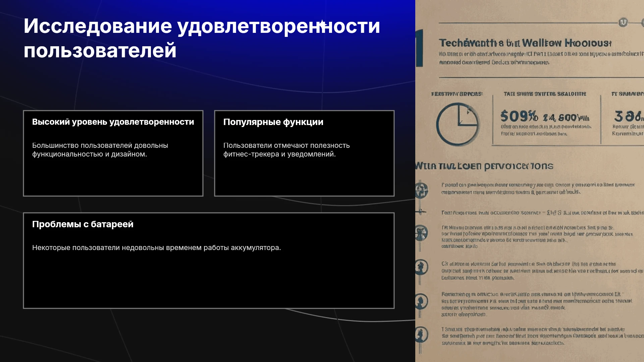Viewport: 644px width, 362px height.
Task: Select the 'Проблемы с батареей' card heading
Action: coord(83,224)
